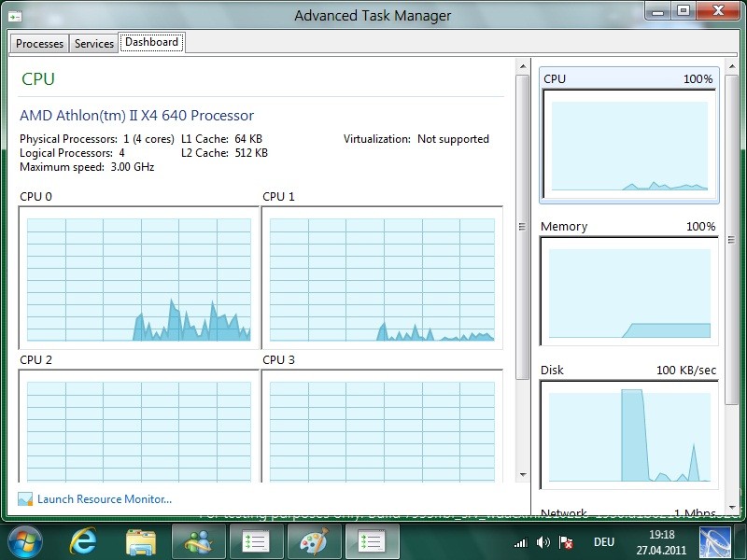Click the Logical Processors 4 text
Image resolution: width=747 pixels, height=560 pixels.
pos(72,153)
